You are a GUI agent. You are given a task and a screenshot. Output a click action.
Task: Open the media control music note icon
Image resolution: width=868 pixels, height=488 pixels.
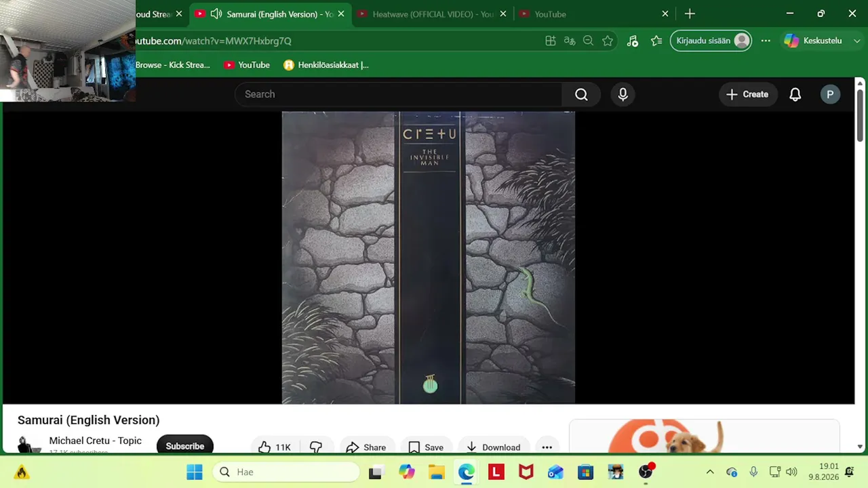633,41
